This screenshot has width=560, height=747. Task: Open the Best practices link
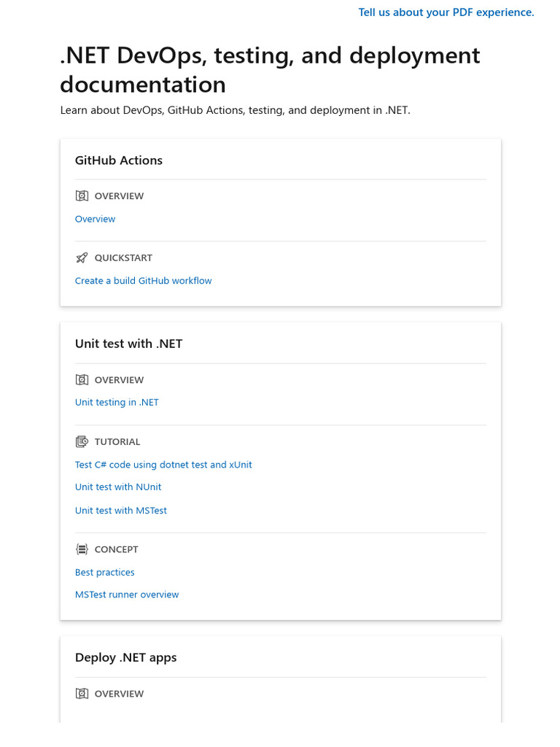[105, 573]
